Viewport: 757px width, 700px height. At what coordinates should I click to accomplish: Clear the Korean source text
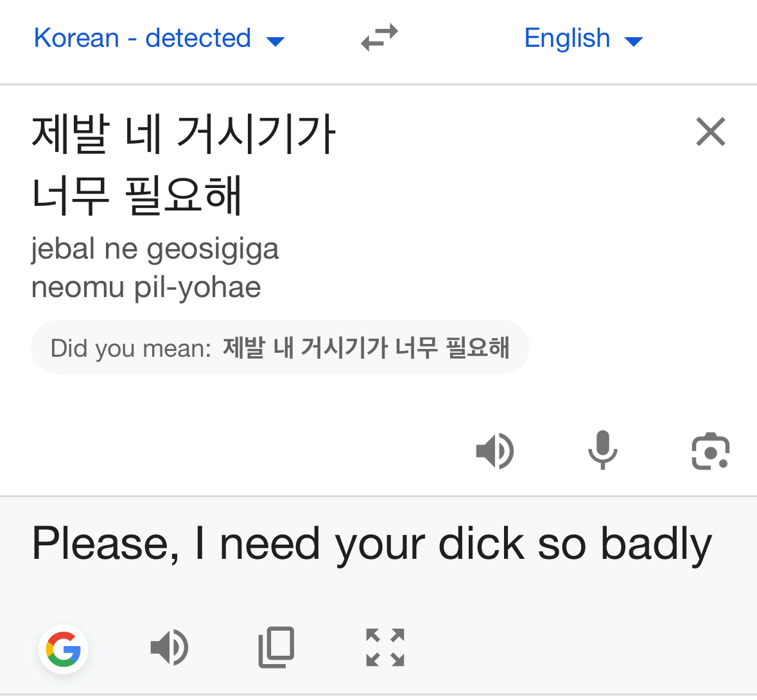(x=710, y=132)
